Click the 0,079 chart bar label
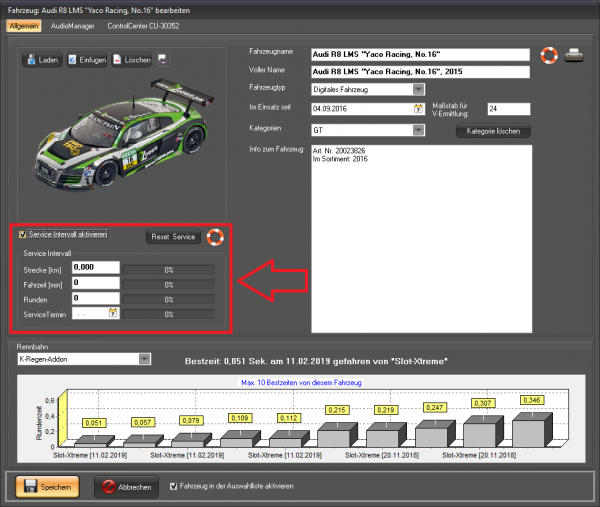This screenshot has width=600, height=507. tap(191, 421)
